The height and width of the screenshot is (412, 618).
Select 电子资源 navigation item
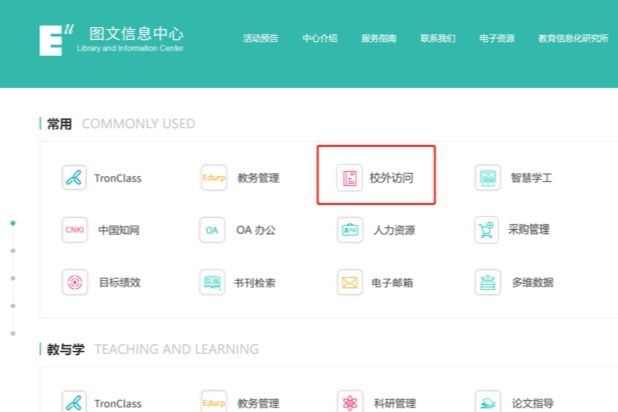pos(497,38)
